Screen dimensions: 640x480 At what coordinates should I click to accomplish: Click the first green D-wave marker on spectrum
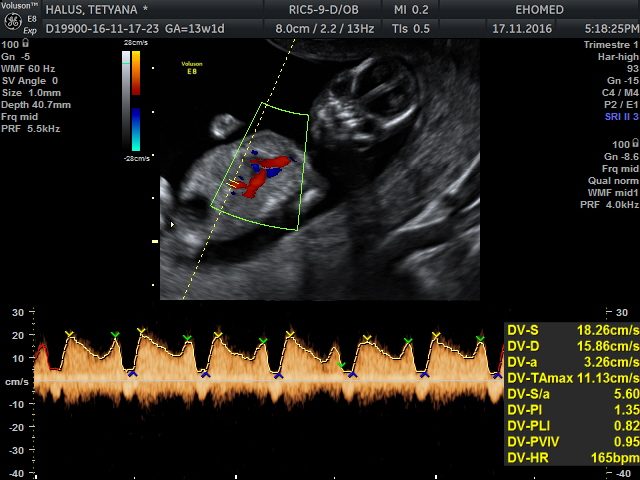pos(115,335)
